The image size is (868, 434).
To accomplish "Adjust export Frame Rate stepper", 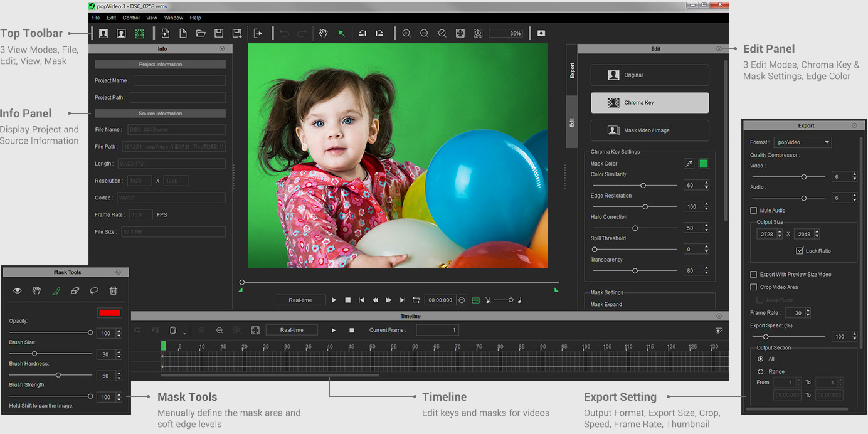I will (808, 312).
